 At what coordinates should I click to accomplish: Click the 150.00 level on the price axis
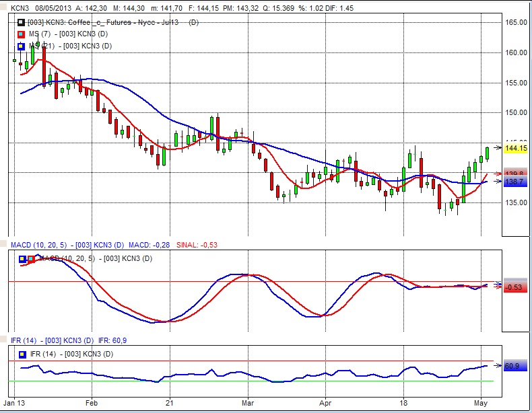point(516,112)
